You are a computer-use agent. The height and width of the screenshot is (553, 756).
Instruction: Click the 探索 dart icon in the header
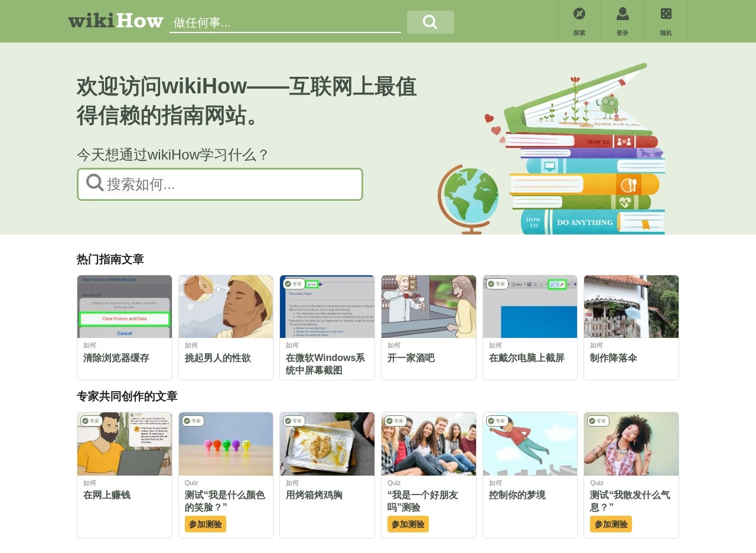coord(578,13)
